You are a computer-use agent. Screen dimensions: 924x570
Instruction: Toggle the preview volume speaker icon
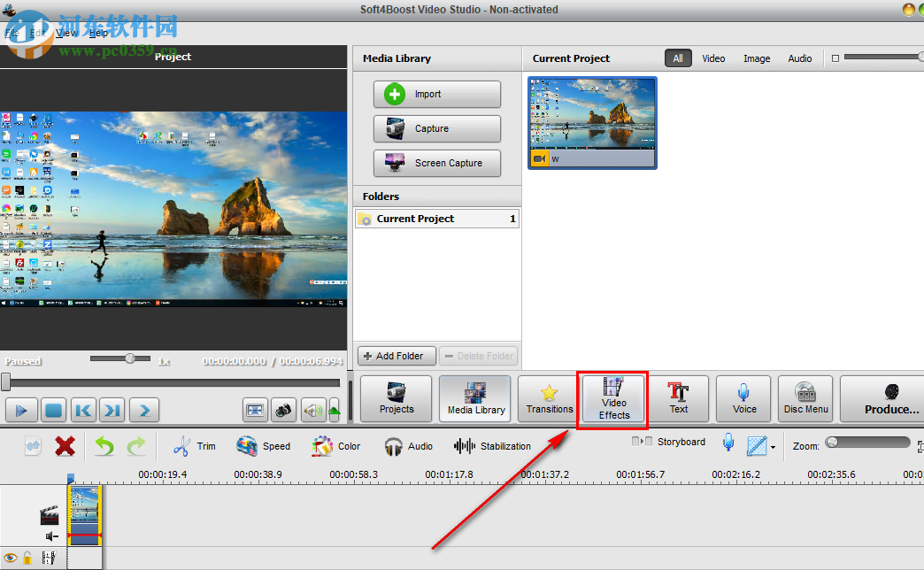pos(313,411)
